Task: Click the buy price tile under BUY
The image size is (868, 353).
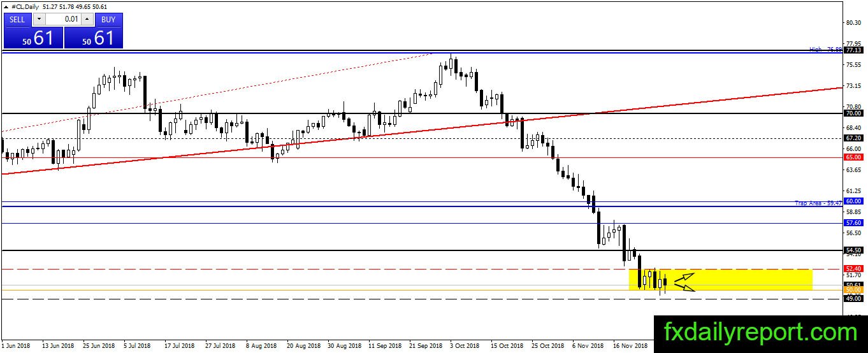Action: (x=94, y=38)
